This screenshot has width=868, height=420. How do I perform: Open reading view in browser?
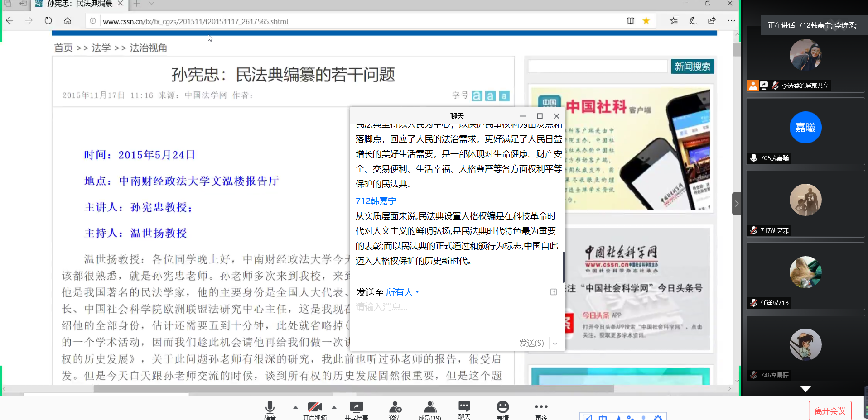(x=630, y=21)
